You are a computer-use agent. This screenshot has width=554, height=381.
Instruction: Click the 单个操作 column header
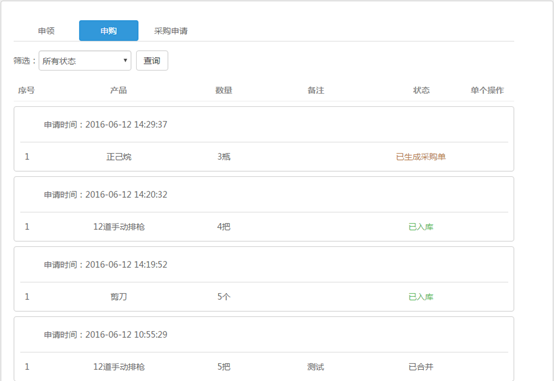click(x=487, y=90)
